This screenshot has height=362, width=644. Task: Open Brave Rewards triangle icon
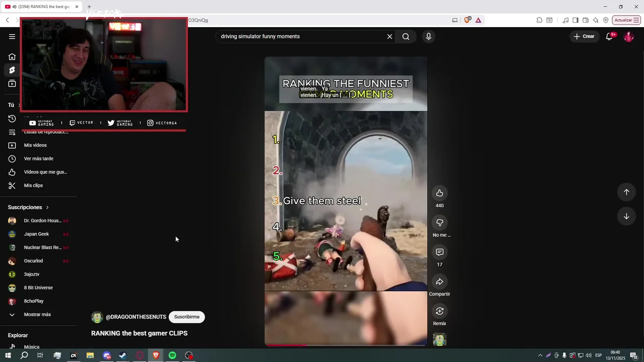coord(478,20)
